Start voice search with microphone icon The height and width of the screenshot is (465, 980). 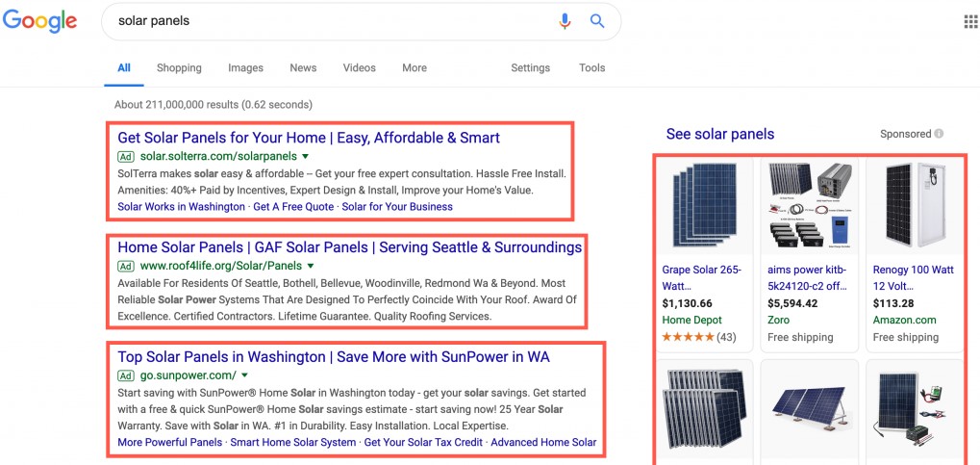coord(565,21)
